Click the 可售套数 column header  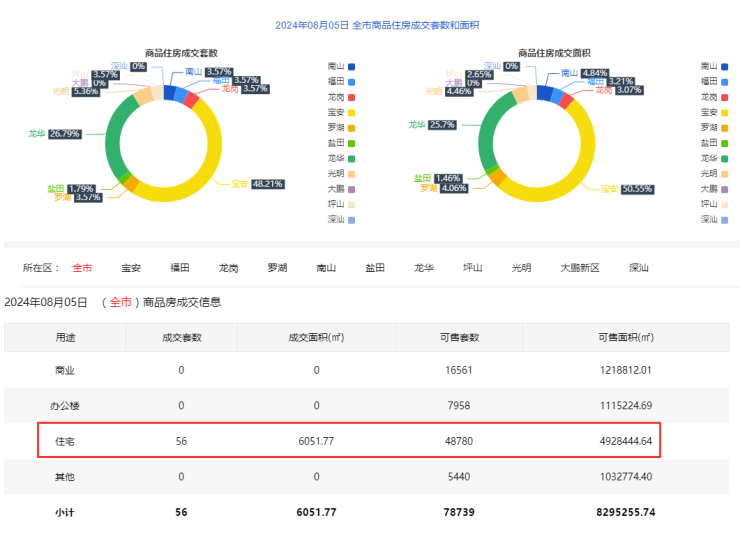[x=460, y=337]
